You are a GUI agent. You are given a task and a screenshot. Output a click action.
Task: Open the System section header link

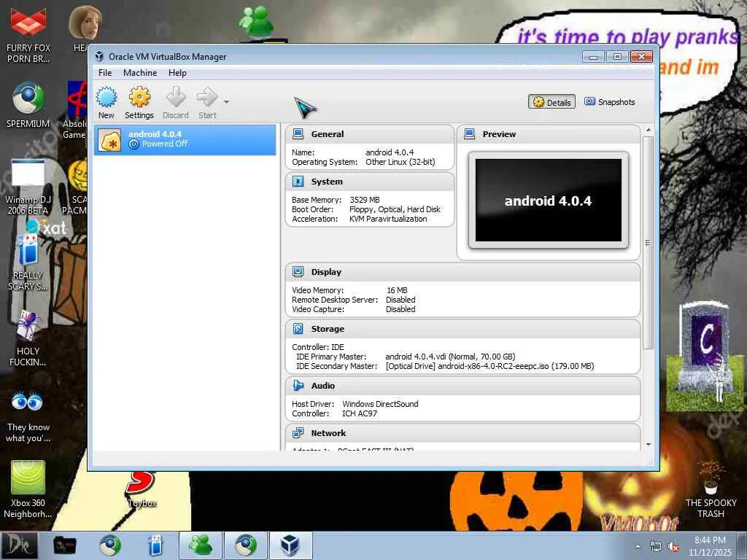(327, 182)
